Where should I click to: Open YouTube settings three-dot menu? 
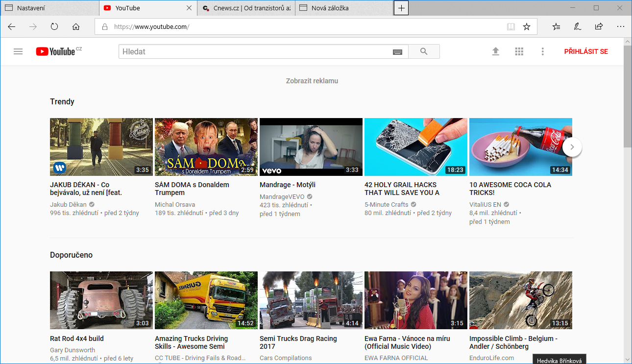542,51
